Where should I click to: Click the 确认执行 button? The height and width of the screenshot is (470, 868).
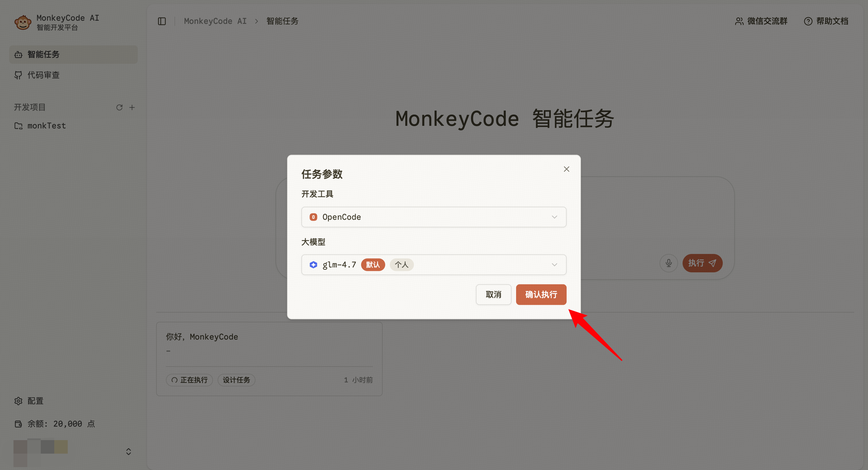pyautogui.click(x=541, y=294)
